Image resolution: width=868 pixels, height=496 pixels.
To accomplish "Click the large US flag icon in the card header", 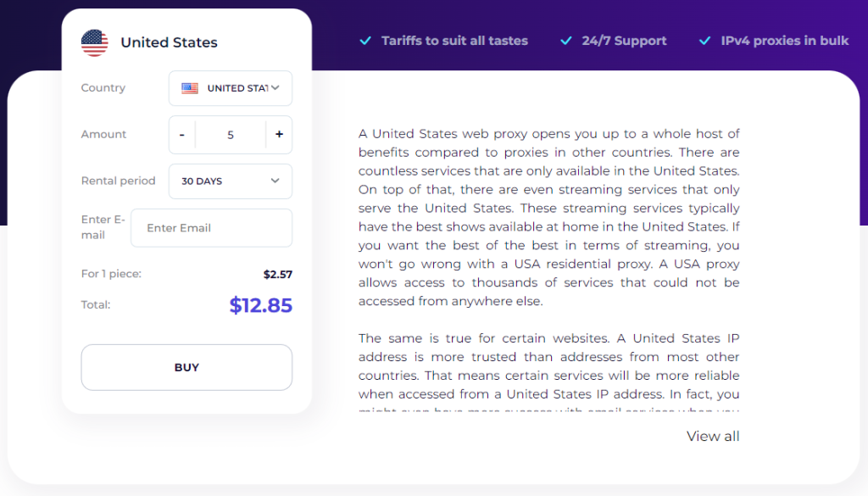I will pos(94,42).
